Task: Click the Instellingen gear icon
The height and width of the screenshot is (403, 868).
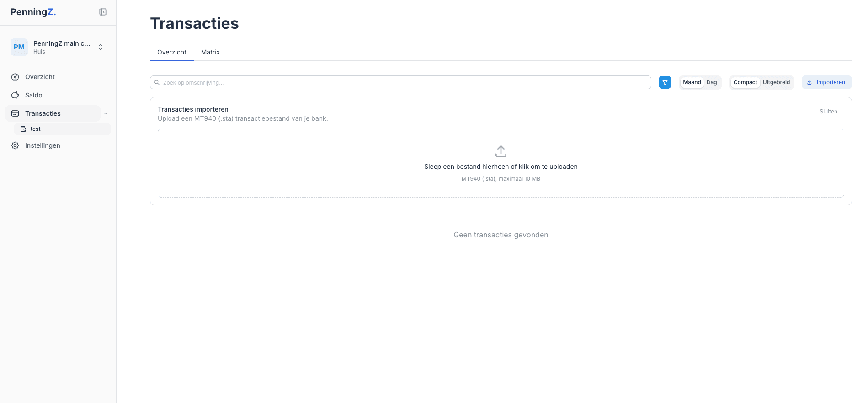Action: (x=15, y=145)
